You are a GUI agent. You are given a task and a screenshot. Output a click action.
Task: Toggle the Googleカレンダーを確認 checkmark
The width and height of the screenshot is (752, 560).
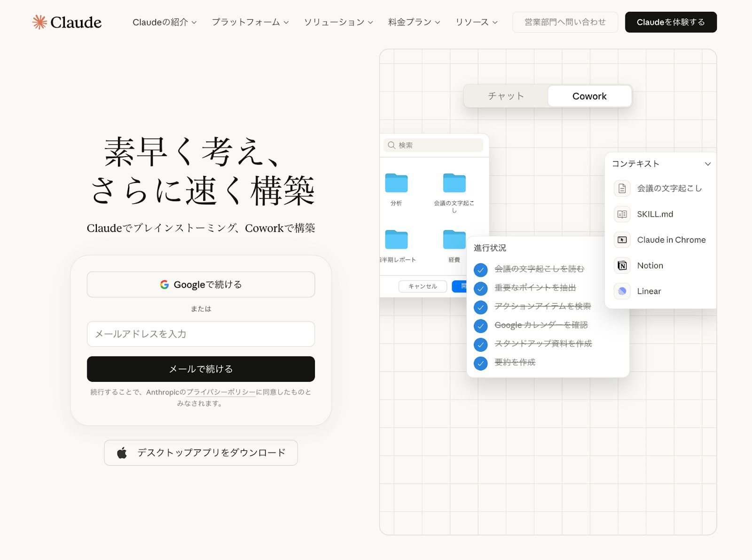coord(480,326)
